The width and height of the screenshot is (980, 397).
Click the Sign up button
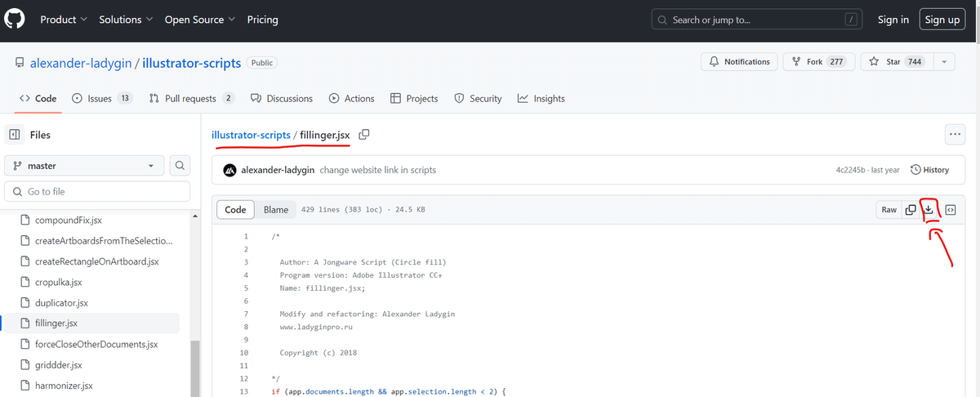point(942,20)
